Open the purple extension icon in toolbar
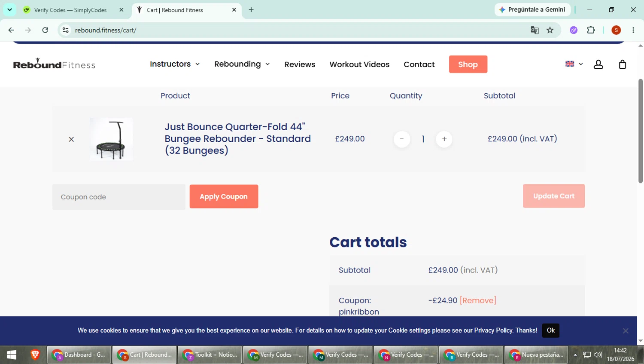This screenshot has height=364, width=644. [574, 30]
